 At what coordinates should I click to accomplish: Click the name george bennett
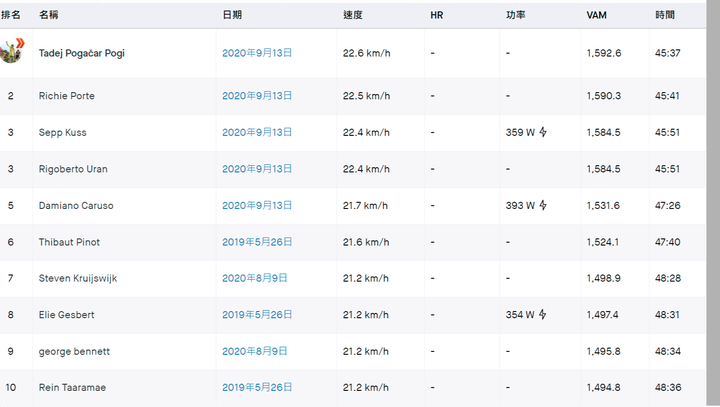(x=74, y=351)
